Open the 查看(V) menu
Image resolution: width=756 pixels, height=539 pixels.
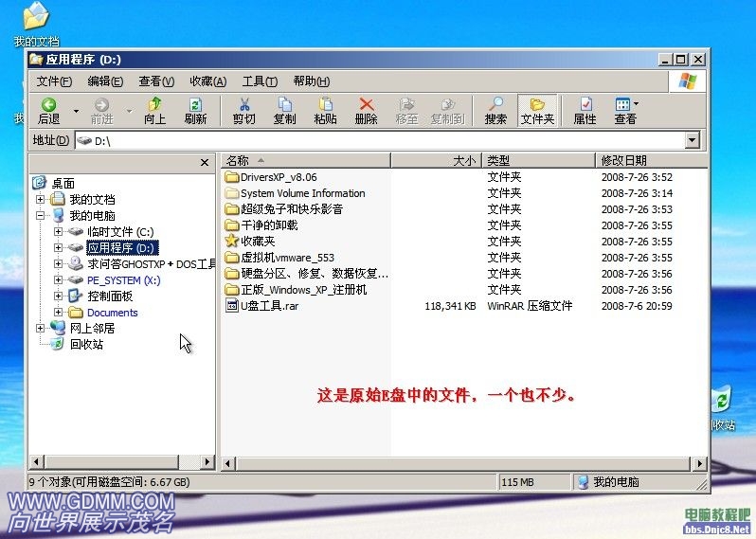156,81
